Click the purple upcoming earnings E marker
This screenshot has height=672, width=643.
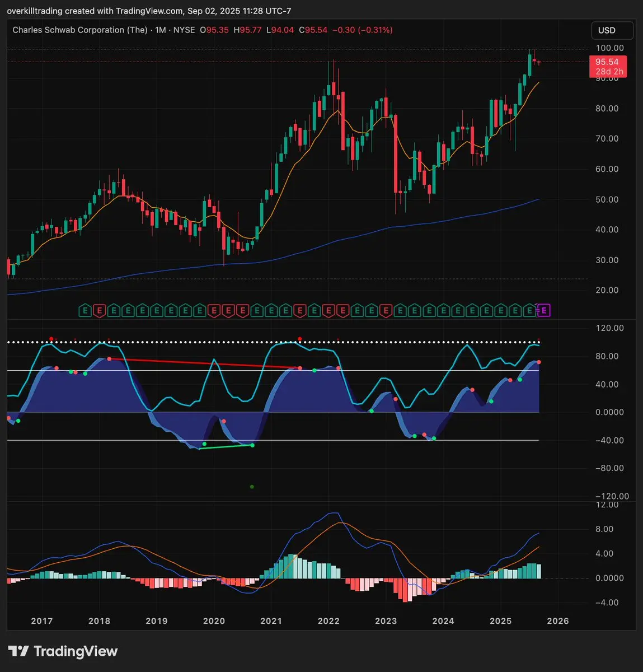click(545, 310)
